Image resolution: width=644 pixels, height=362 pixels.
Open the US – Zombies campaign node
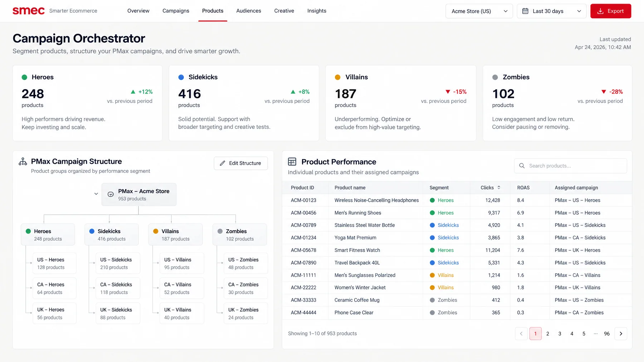tap(245, 263)
